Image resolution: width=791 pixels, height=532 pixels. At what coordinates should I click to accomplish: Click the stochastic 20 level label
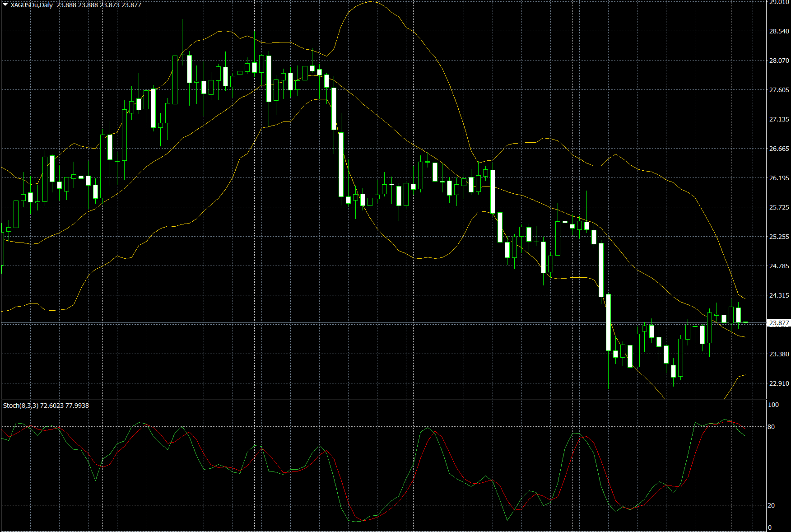771,505
